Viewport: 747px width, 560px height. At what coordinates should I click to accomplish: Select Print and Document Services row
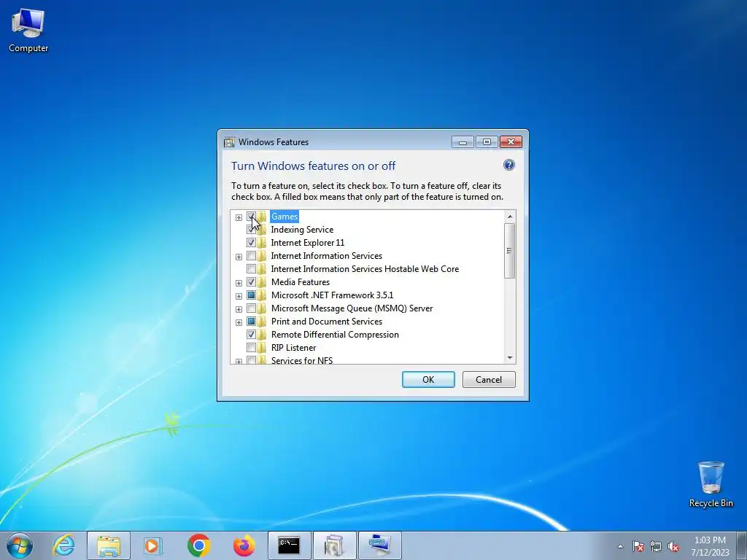click(327, 322)
